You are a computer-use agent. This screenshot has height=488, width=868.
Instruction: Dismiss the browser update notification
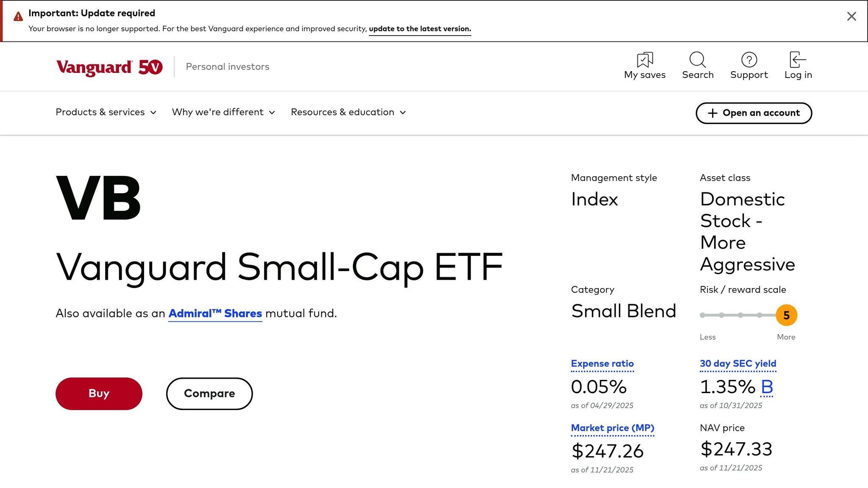851,16
